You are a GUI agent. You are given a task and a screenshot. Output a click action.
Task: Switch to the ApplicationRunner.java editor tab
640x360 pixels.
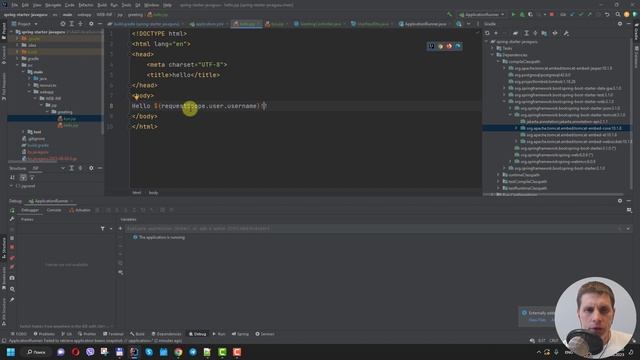(424, 24)
